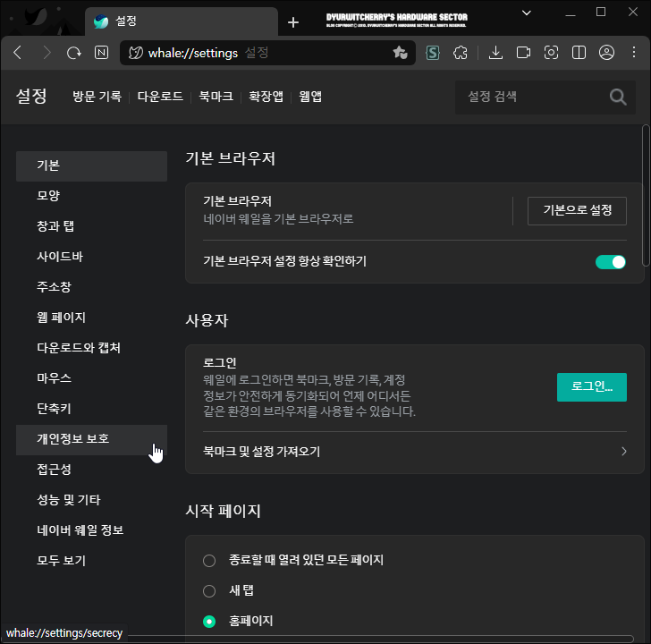Viewport: 651px width, 644px height.
Task: Toggle 기본 브라우저 설정 항상 확인하기 switch
Action: pos(610,262)
